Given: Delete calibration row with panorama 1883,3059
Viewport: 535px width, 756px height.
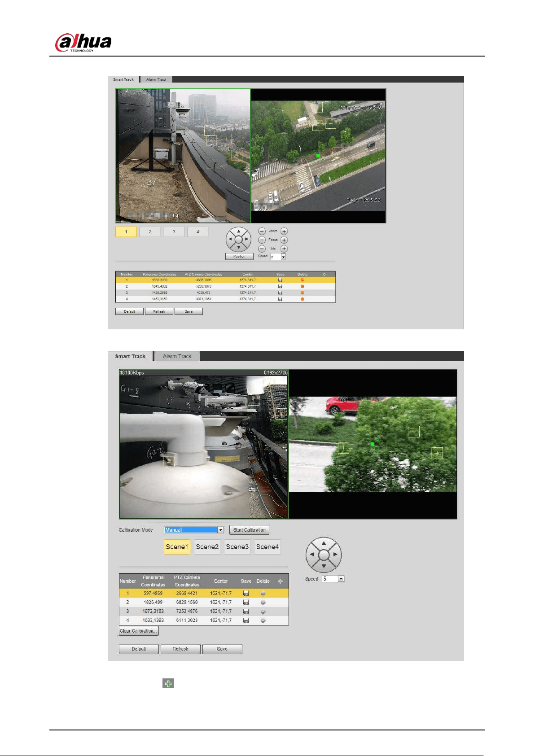Looking at the screenshot, I should point(303,280).
